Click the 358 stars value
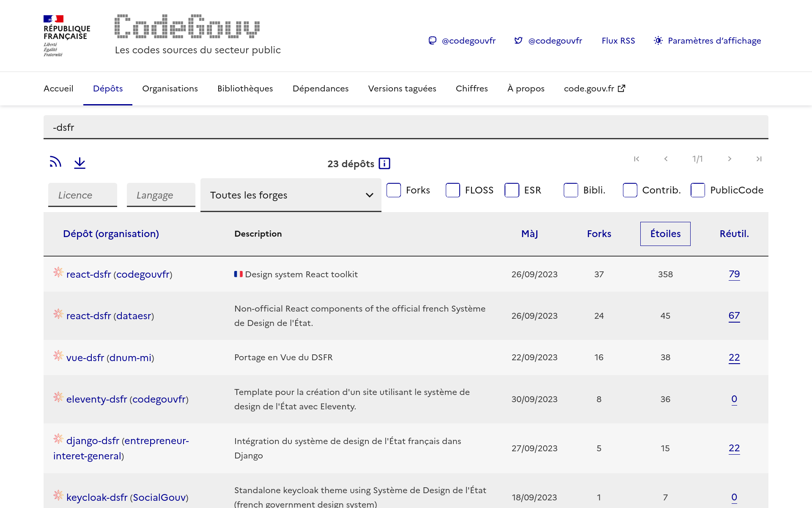The image size is (812, 508). (x=665, y=274)
